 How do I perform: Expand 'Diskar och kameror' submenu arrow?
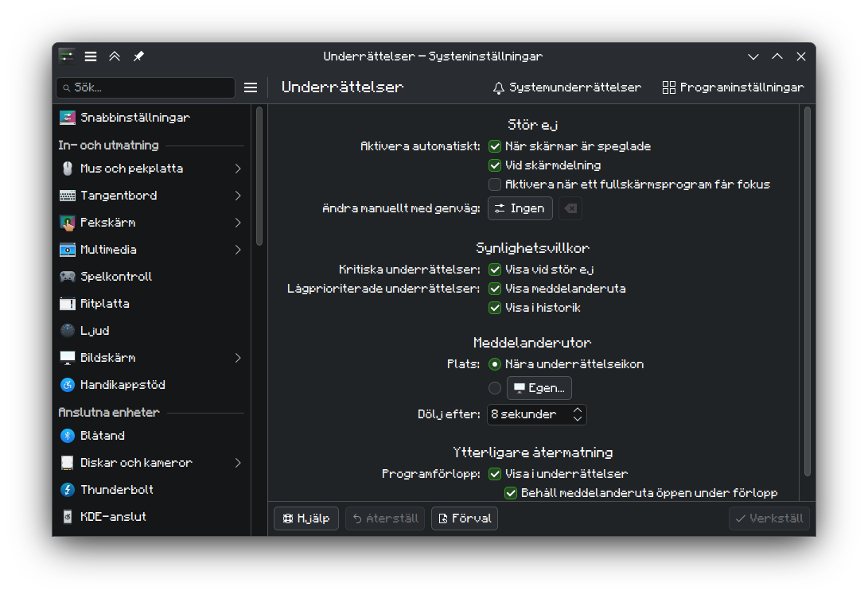[238, 463]
